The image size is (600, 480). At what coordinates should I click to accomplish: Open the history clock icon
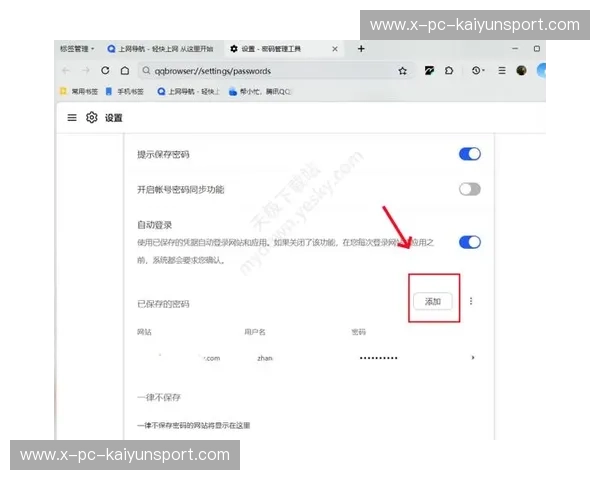click(478, 70)
